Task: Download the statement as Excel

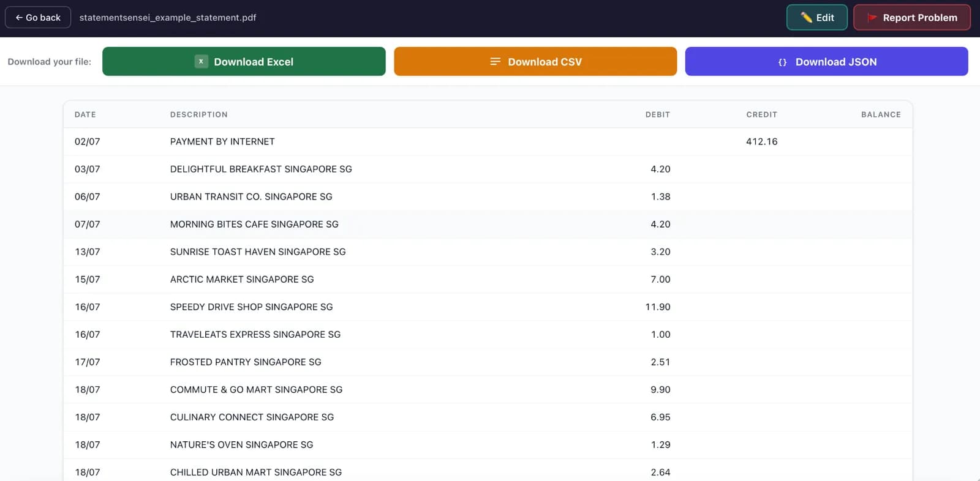Action: point(244,61)
